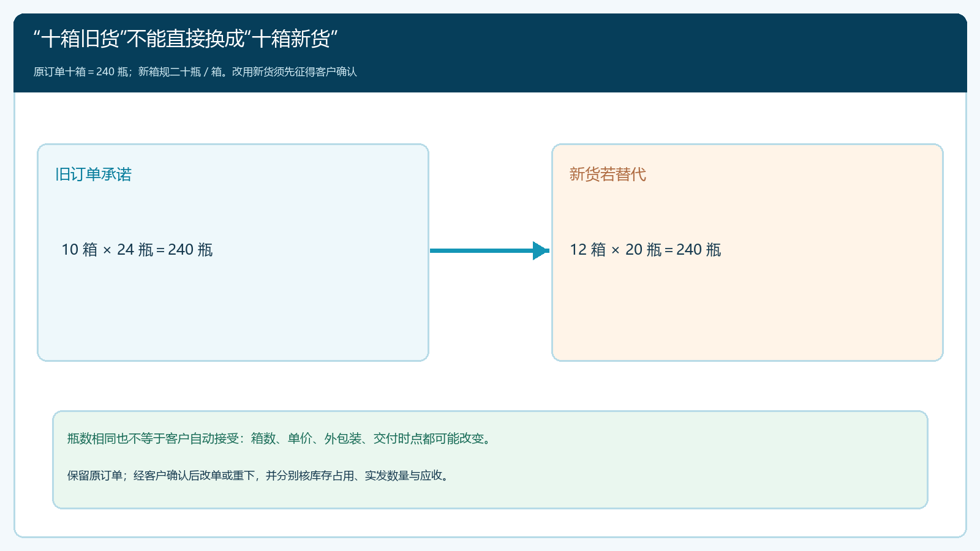The image size is (980, 551).
Task: Select the subtitle starting 原订单十箱＝240 瓶
Action: [x=195, y=72]
